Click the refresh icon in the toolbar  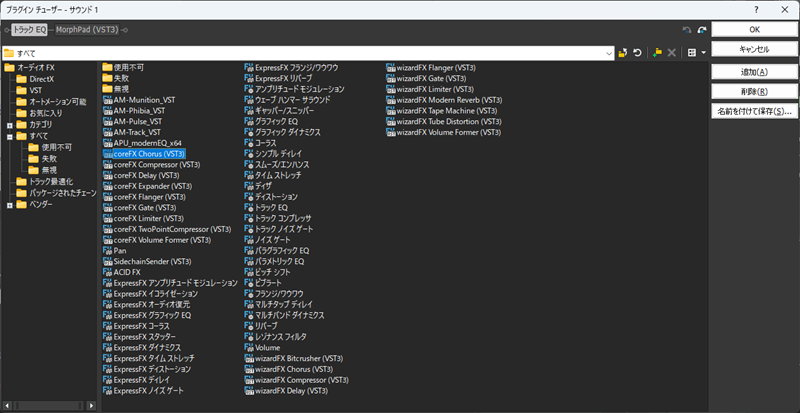tap(638, 52)
